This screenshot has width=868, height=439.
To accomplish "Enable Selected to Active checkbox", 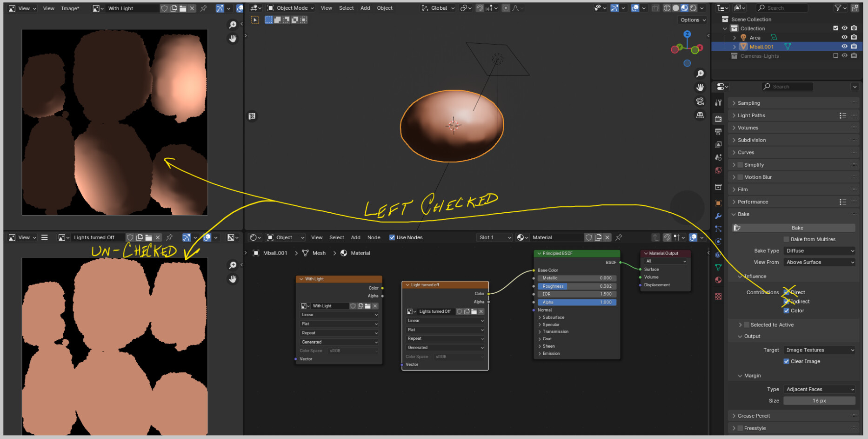I will pos(747,325).
